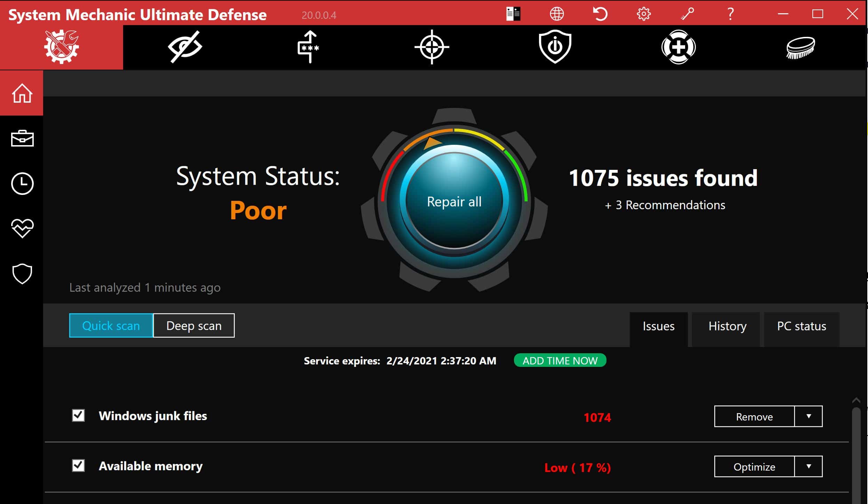Open settings gear in title bar
The height and width of the screenshot is (504, 868).
point(644,14)
